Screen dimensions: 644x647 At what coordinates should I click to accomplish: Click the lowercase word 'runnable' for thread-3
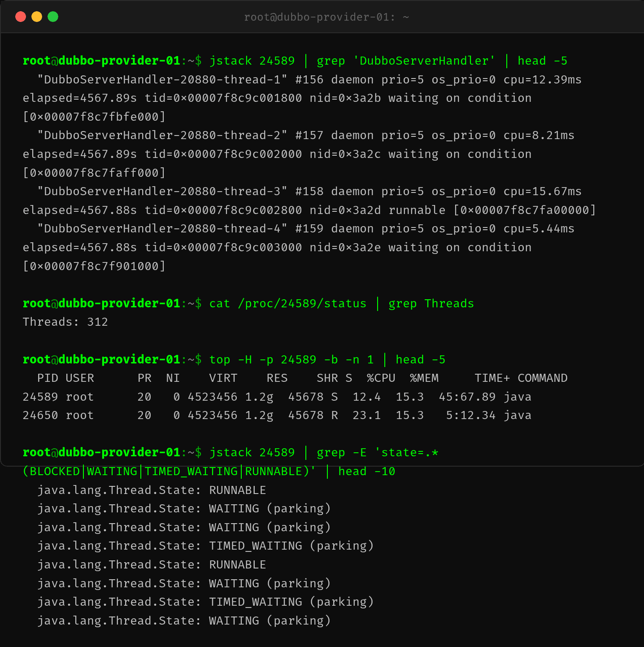click(x=417, y=210)
